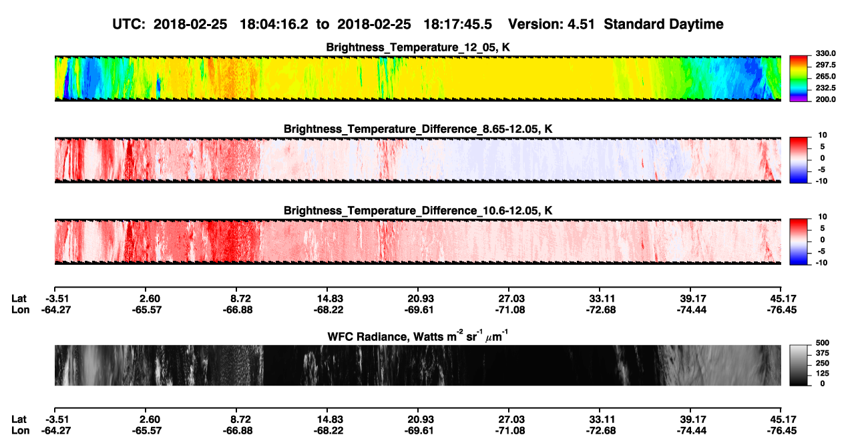
Task: Click the 232.5 colorbar tick label
Action: tap(827, 88)
